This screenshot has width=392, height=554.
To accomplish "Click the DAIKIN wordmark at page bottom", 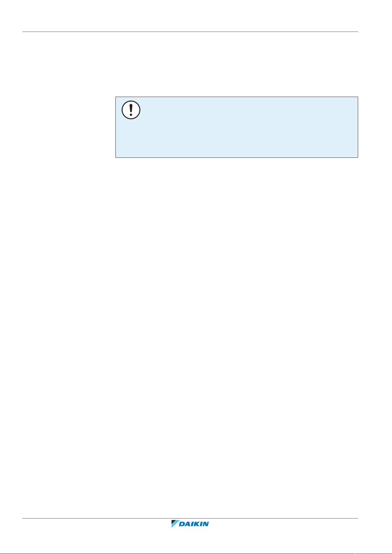I will pos(194,524).
